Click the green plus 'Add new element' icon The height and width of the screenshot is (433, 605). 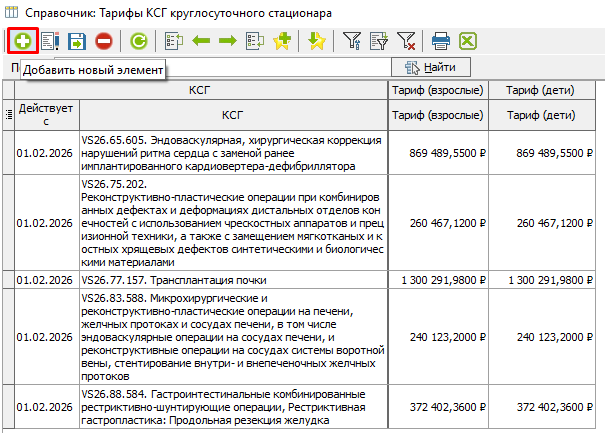tap(22, 41)
